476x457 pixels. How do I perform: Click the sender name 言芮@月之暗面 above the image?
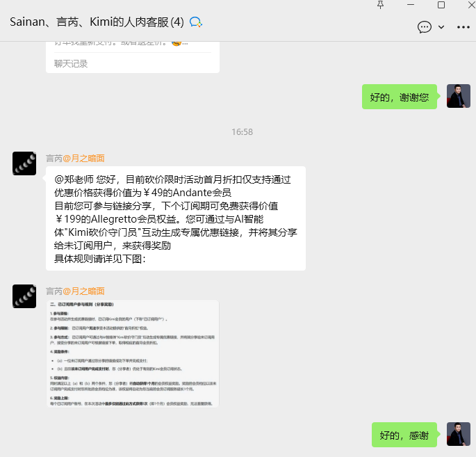[75, 291]
